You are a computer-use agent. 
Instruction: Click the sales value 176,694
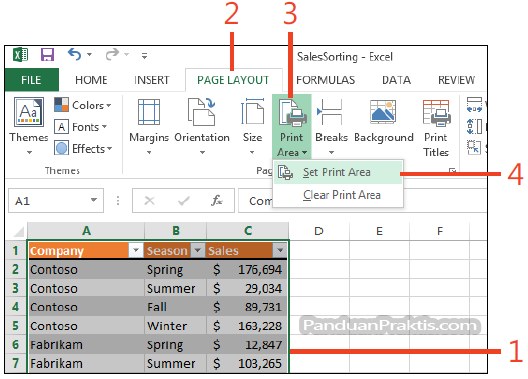tap(247, 270)
